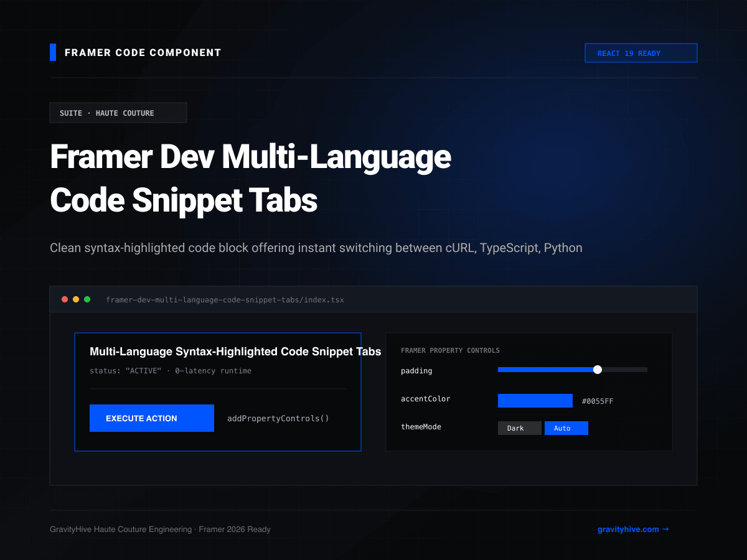
Task: Click the SUITE · HAUTE COUTURE tag
Action: 118,113
